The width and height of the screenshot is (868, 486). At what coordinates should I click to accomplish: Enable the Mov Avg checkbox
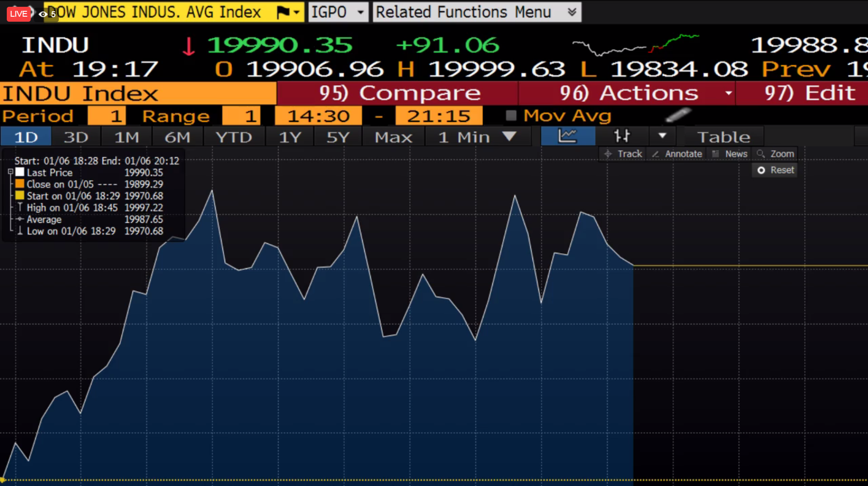(x=511, y=116)
